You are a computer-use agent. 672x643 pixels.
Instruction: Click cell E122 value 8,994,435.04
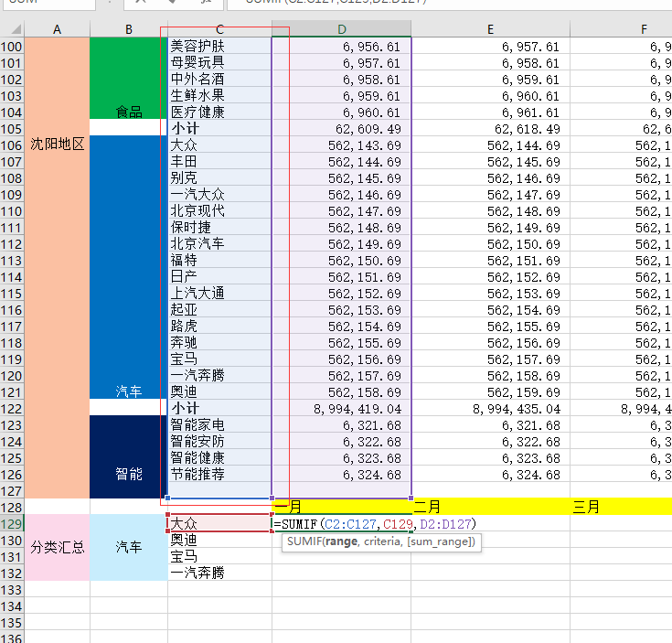(491, 409)
